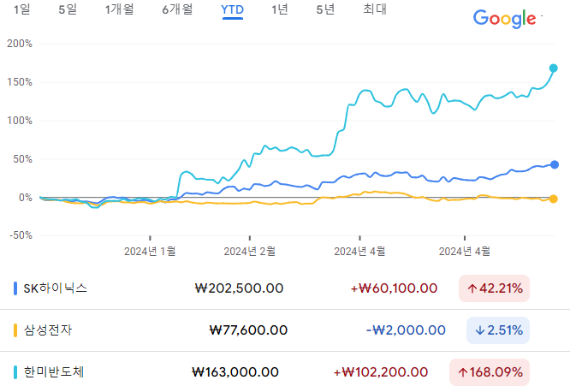Viewport: 570px width, 392px height.
Task: Click the ₩202,500.00 price value
Action: pos(239,288)
